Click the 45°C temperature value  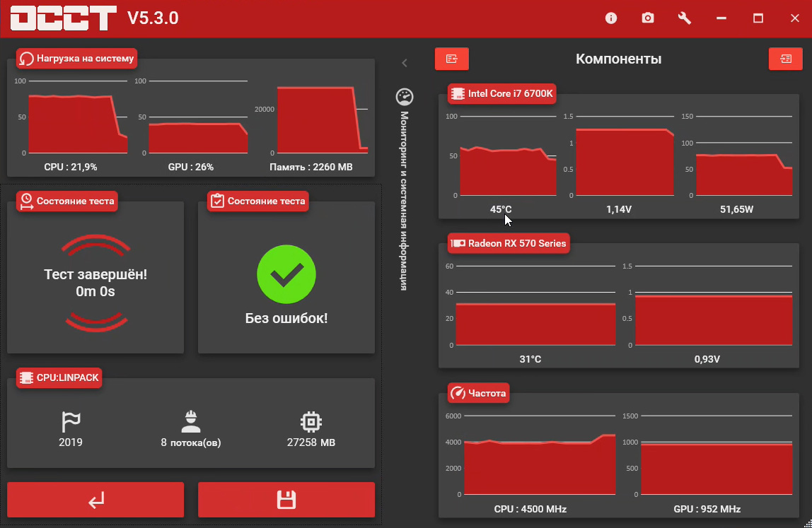click(501, 210)
